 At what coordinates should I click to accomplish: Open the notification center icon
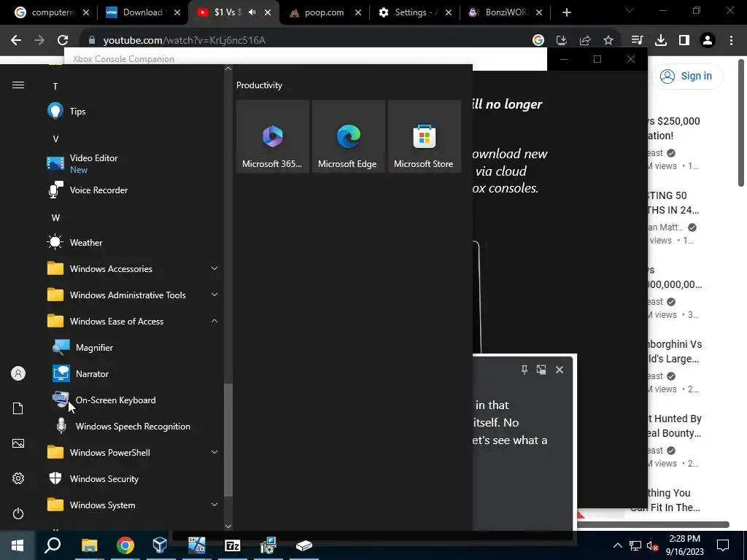723,545
